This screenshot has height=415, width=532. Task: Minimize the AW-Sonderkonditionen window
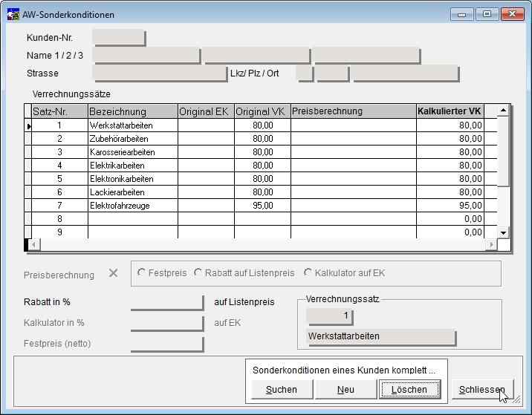461,15
